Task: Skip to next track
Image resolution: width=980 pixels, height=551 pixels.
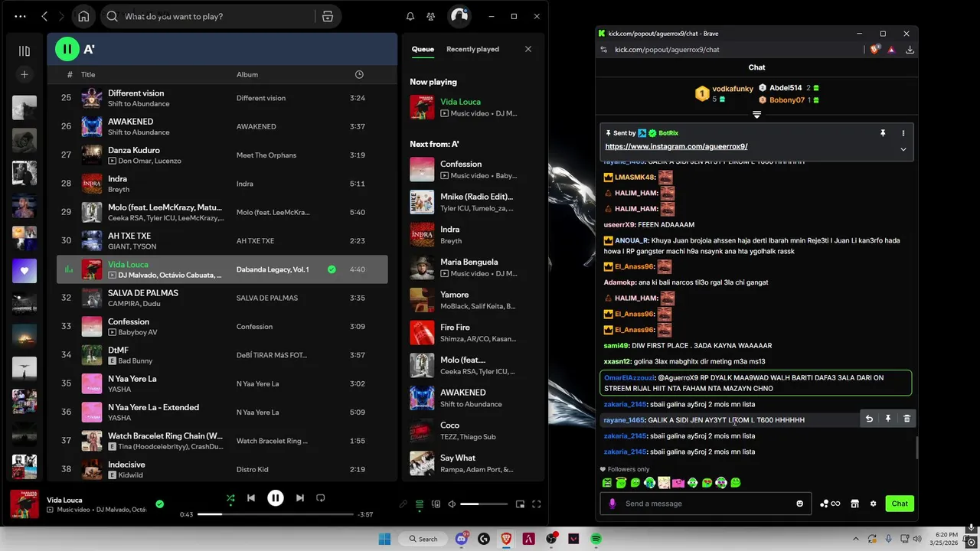Action: [300, 498]
